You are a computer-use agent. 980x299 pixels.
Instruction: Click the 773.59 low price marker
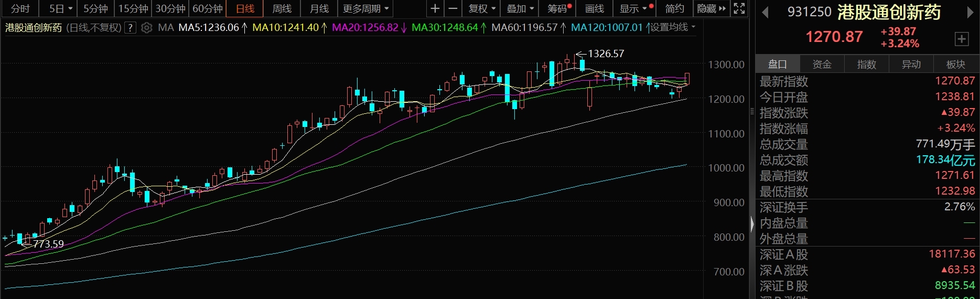[48, 244]
